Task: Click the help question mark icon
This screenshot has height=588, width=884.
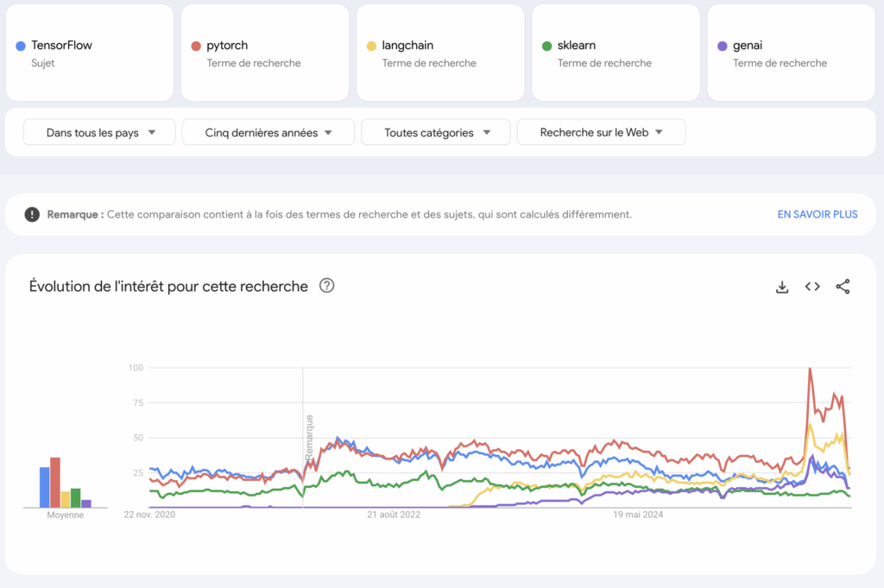Action: (x=327, y=286)
